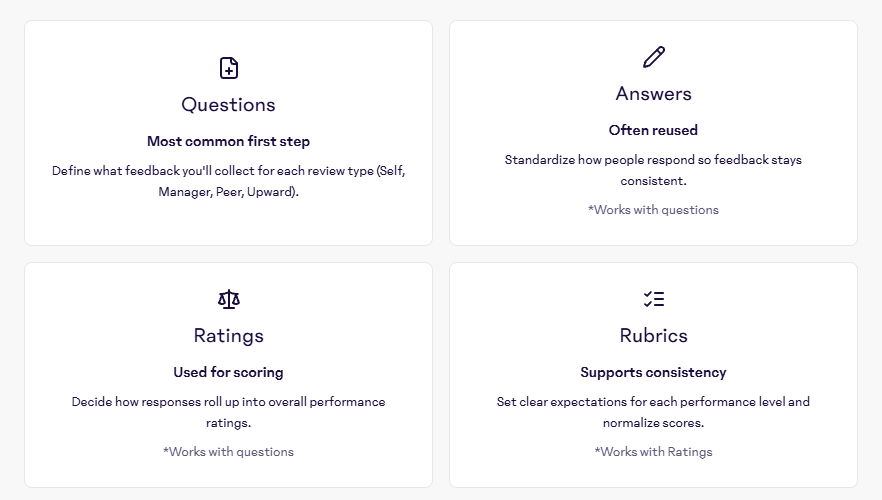Click the "Most common first step" label
The height and width of the screenshot is (500, 882).
229,141
